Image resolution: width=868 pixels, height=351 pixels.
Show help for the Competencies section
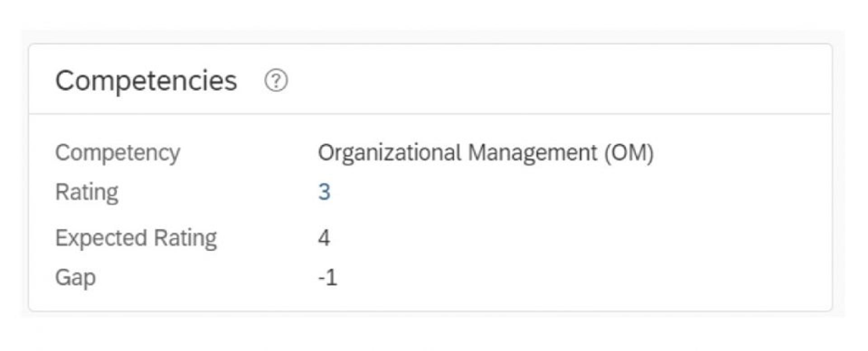coord(276,81)
